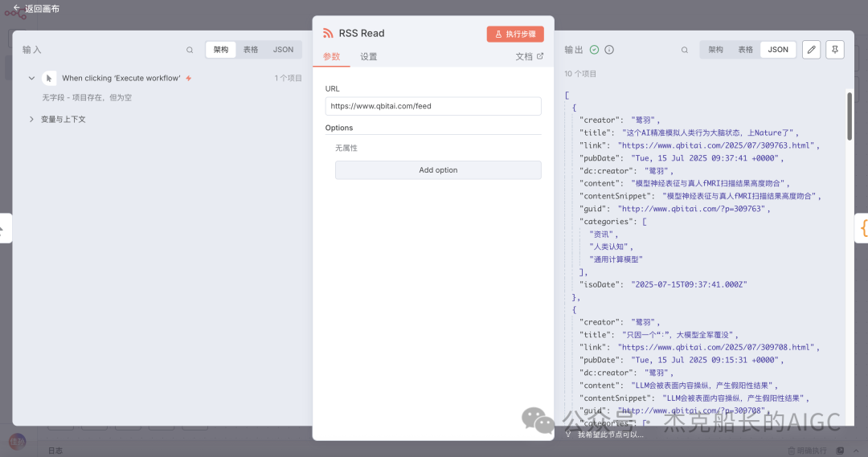Click the 1 个项目 count text
This screenshot has width=868, height=457.
[x=289, y=79]
